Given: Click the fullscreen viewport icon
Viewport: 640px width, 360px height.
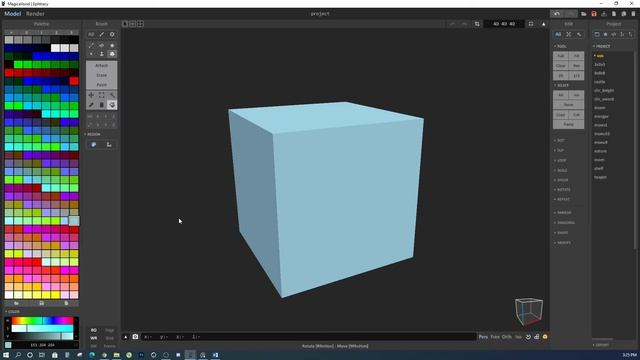Looking at the screenshot, I should pos(531,24).
